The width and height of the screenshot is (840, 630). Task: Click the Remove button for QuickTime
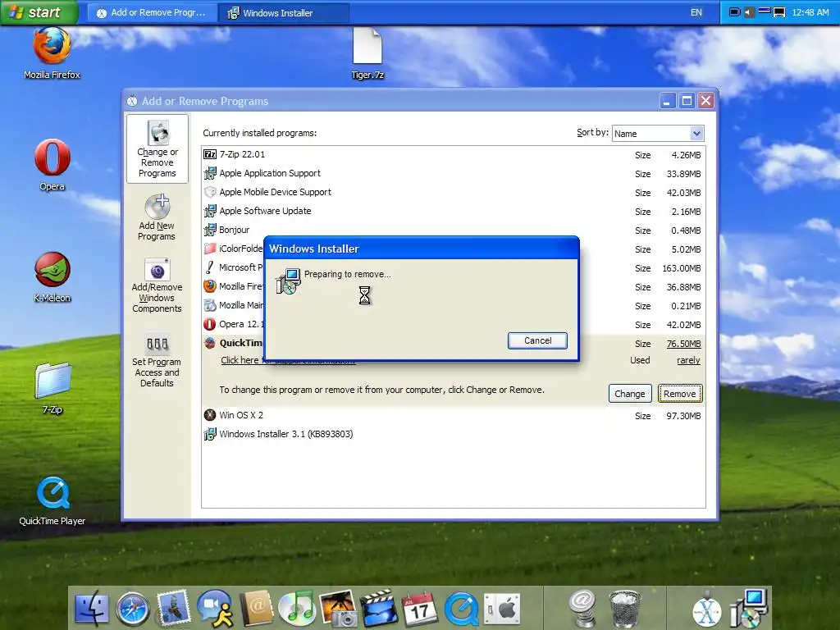point(680,394)
